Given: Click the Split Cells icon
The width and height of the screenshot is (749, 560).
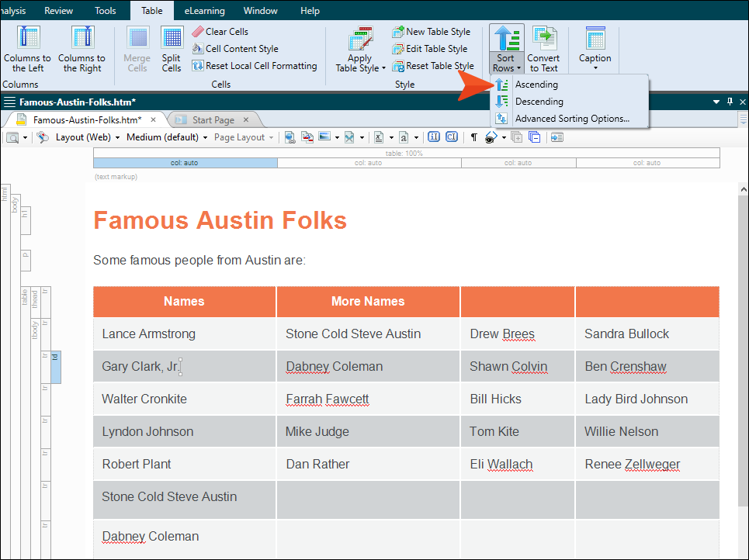Looking at the screenshot, I should click(x=172, y=38).
